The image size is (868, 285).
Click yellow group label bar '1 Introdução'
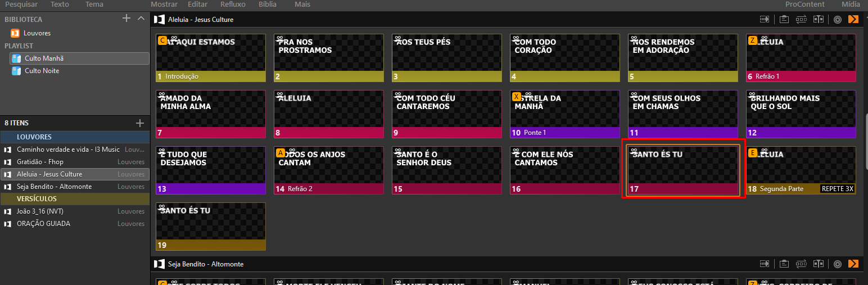coord(211,76)
